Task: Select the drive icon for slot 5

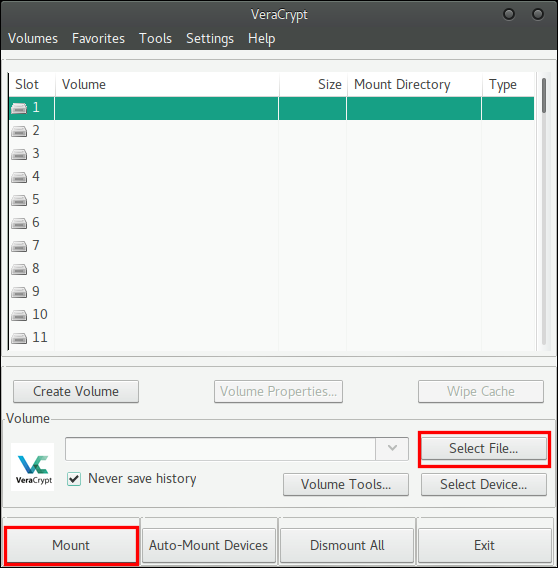Action: click(x=19, y=200)
